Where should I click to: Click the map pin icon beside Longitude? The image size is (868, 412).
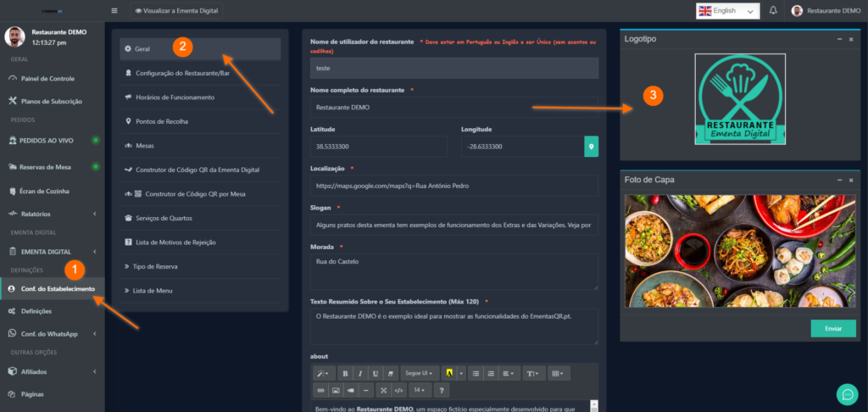click(592, 147)
